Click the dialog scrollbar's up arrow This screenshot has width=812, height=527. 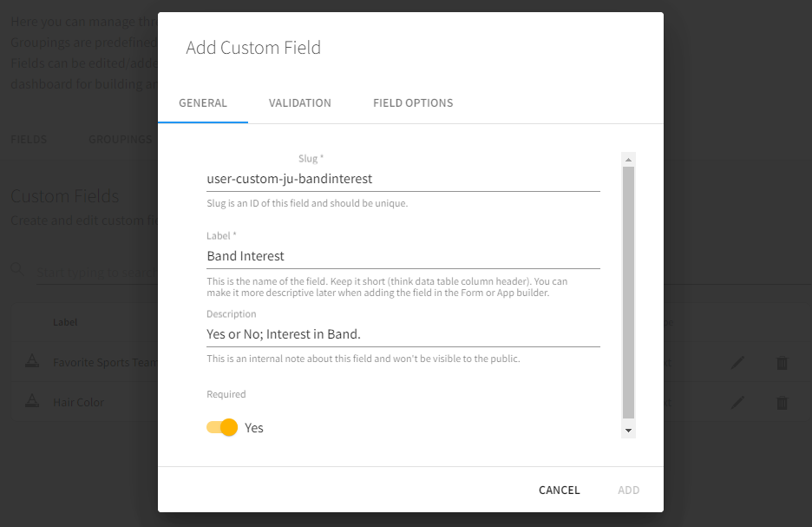[x=629, y=160]
